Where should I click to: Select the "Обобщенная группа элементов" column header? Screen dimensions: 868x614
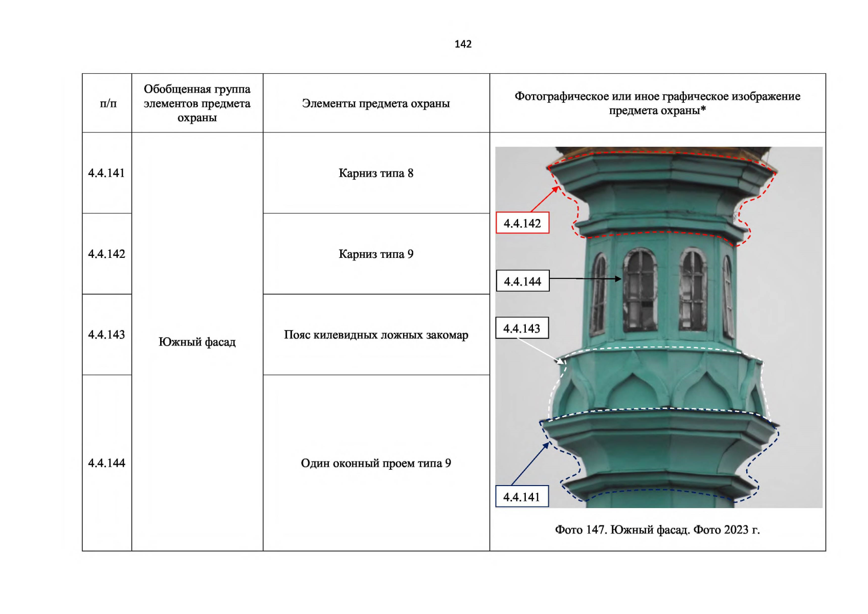(197, 103)
